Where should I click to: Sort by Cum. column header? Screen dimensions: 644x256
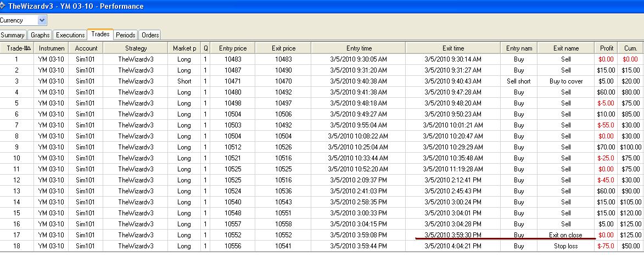pyautogui.click(x=630, y=48)
